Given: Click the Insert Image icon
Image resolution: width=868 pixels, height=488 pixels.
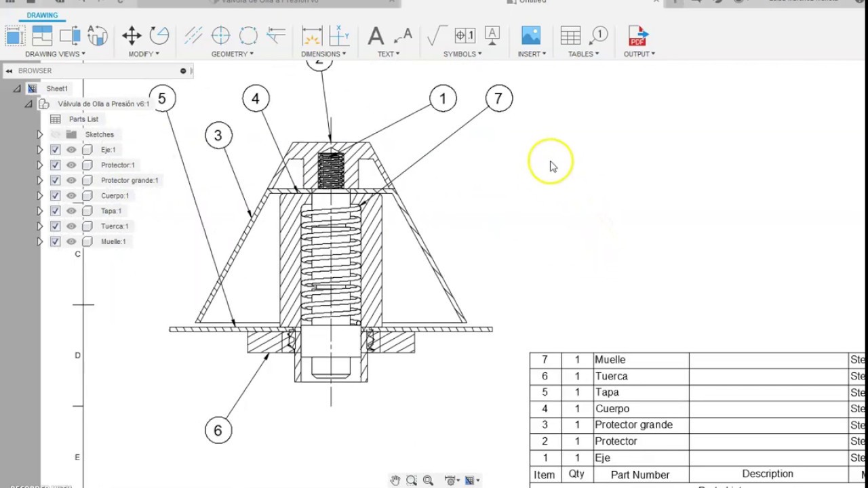Looking at the screenshot, I should click(531, 35).
